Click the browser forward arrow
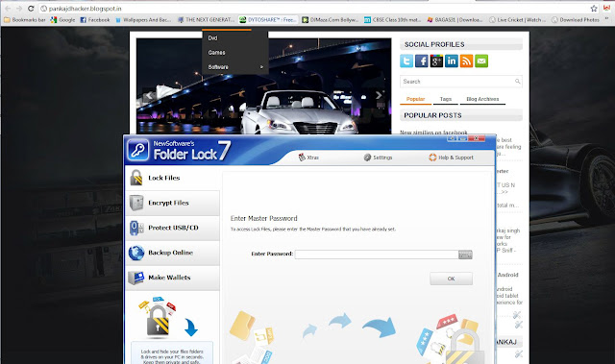Viewport: 615px width, 364px height. click(19, 9)
